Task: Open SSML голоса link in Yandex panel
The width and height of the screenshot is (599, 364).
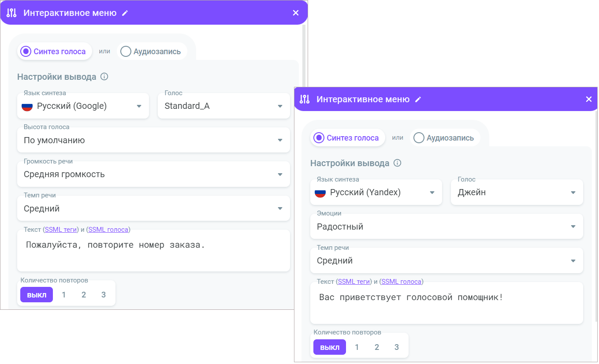Action: click(402, 281)
